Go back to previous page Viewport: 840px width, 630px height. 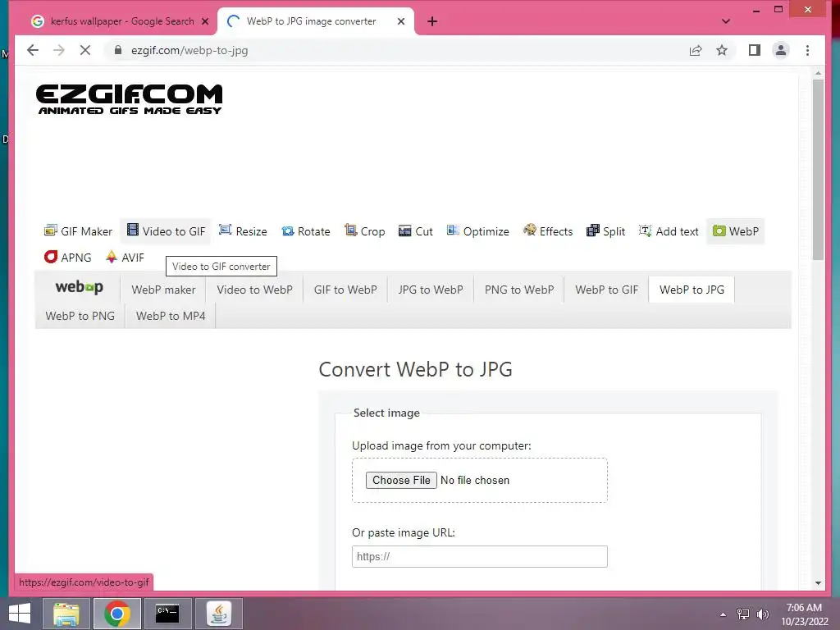pyautogui.click(x=33, y=50)
